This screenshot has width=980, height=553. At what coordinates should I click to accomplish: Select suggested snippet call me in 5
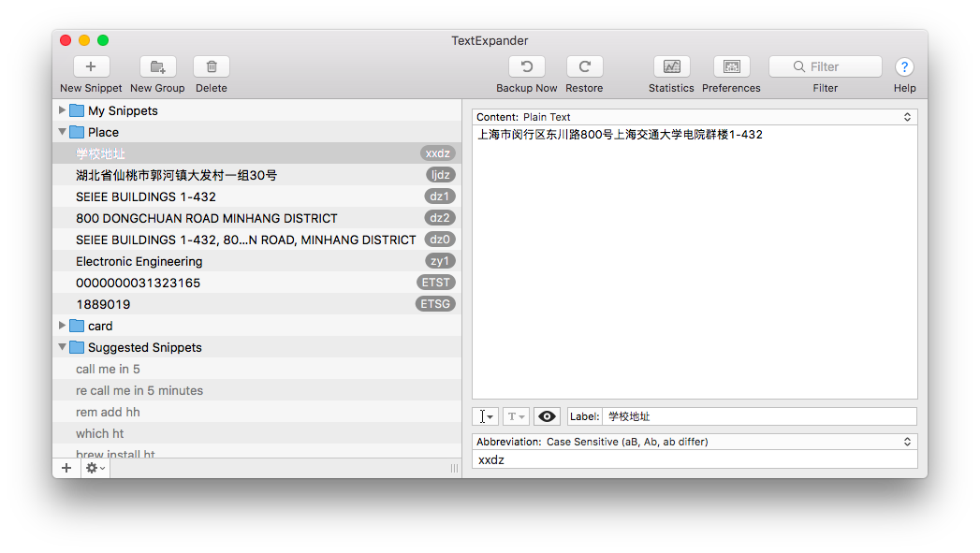coord(256,369)
